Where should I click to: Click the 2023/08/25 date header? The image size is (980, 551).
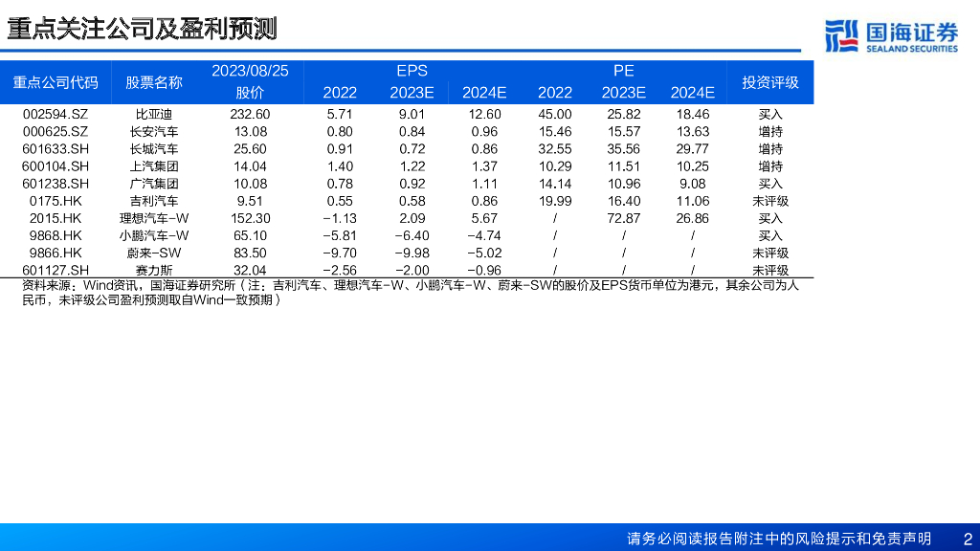click(250, 71)
